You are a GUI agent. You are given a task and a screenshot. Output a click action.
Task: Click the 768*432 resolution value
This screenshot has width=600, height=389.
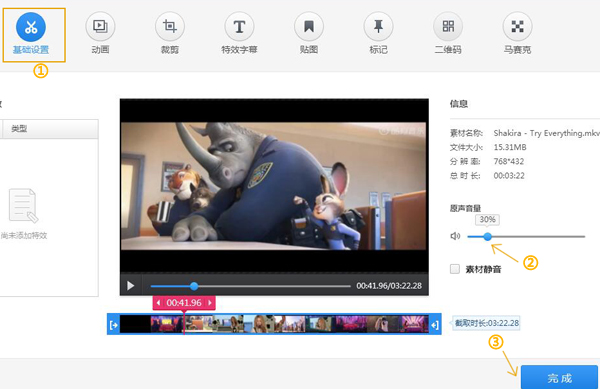509,161
